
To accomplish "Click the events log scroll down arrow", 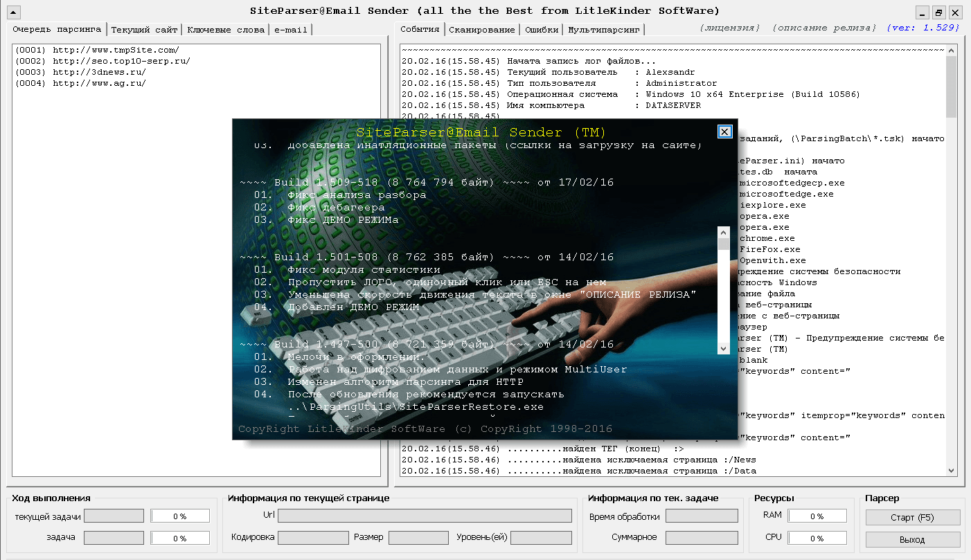I will point(952,470).
